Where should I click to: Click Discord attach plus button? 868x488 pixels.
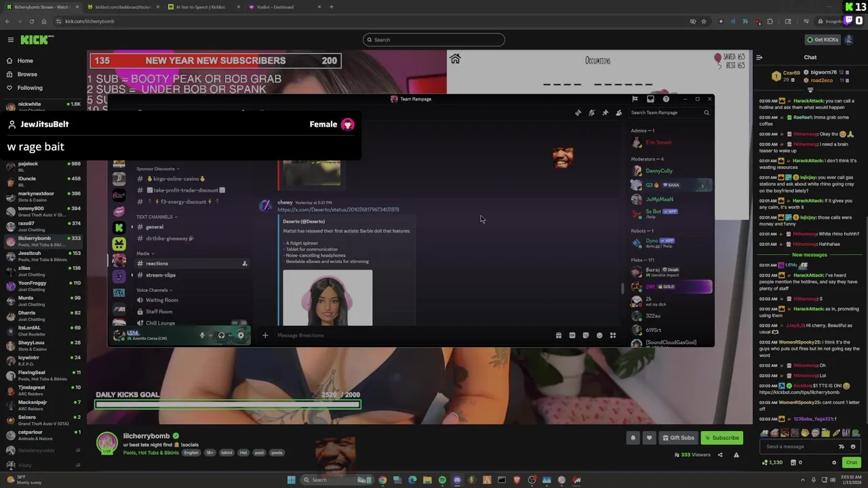click(x=265, y=335)
